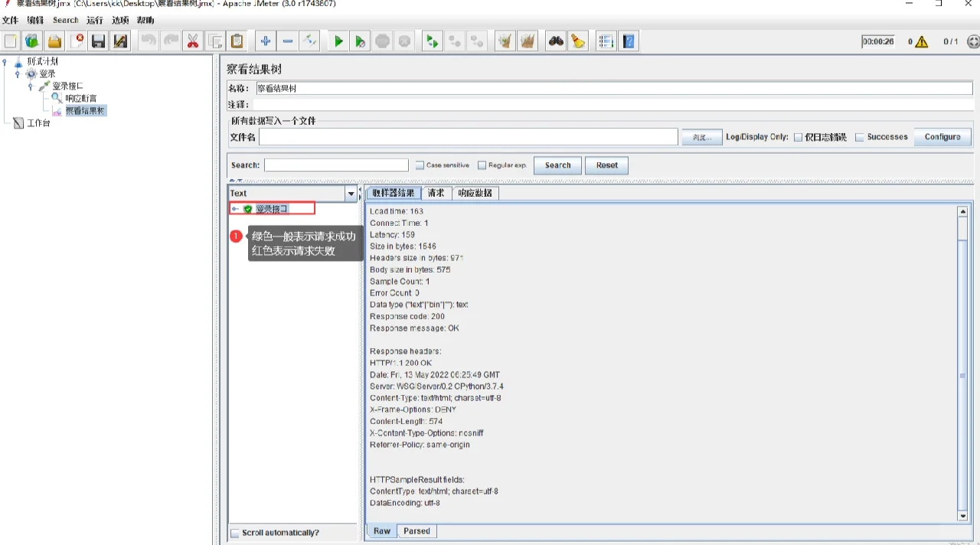Image resolution: width=980 pixels, height=545 pixels.
Task: Click the Remote Shutdown All icon
Action: click(x=477, y=41)
